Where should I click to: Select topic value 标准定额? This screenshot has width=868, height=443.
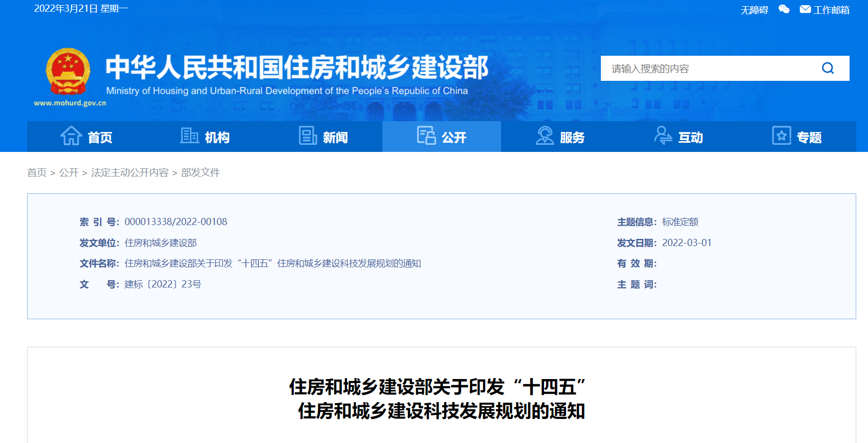(x=680, y=221)
